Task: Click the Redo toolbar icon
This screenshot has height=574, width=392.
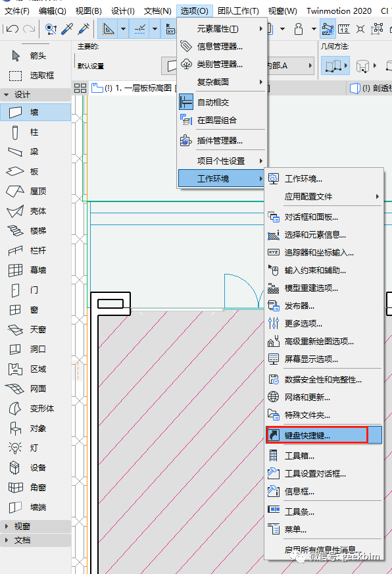Action: 29,28
